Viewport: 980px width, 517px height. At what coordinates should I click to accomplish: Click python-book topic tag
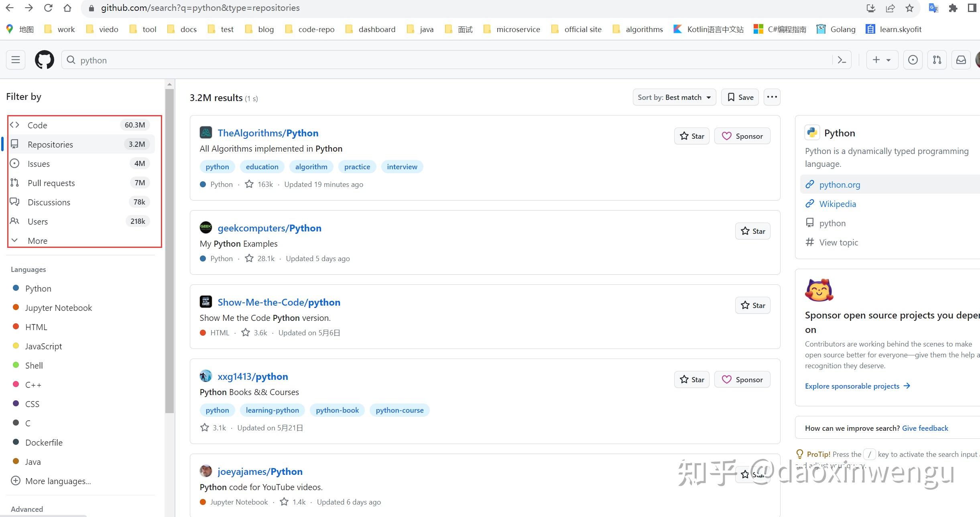click(337, 410)
